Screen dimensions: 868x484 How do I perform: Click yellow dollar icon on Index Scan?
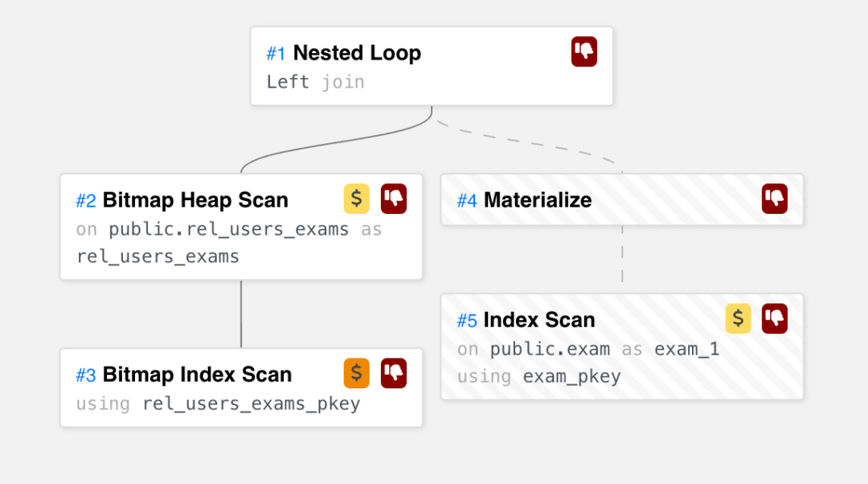click(738, 318)
